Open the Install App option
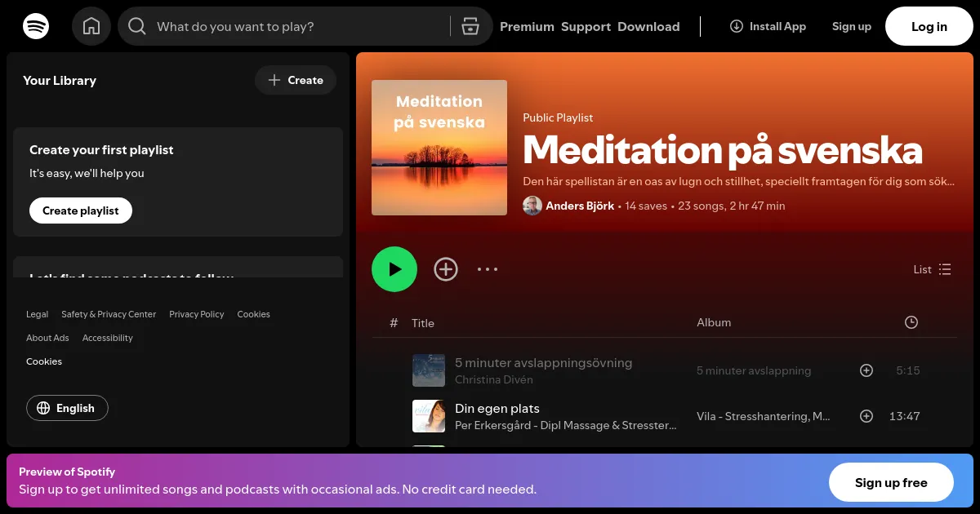The width and height of the screenshot is (980, 514). pyautogui.click(x=767, y=25)
